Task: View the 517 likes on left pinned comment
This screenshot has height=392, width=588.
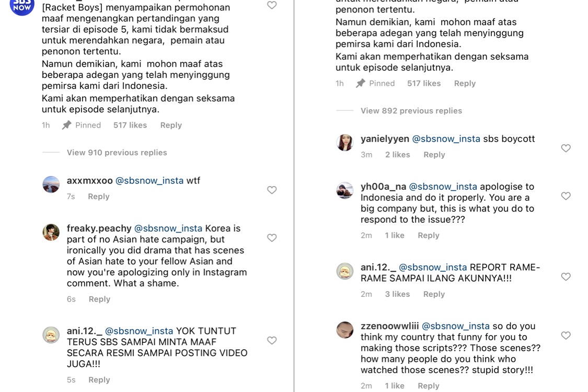Action: (x=130, y=125)
